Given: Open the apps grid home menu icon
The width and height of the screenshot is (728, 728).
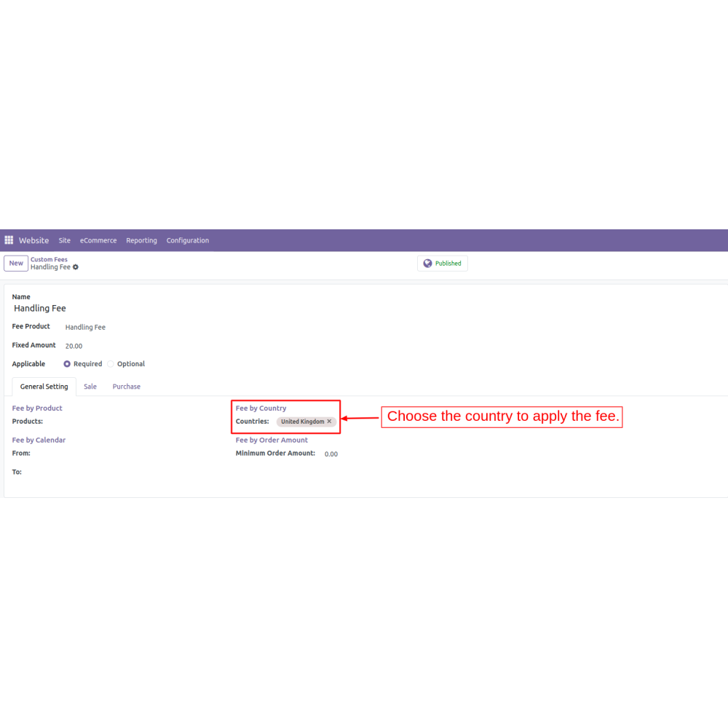Looking at the screenshot, I should (9, 240).
